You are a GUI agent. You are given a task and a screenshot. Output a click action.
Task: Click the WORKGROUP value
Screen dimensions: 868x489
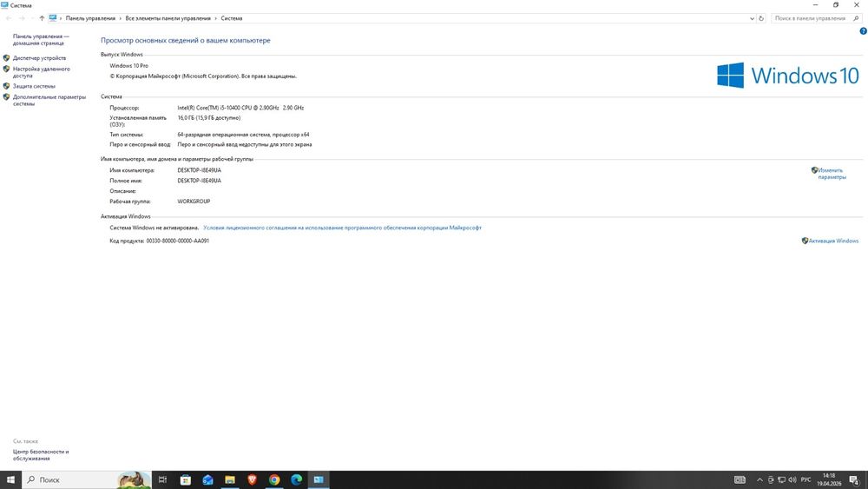194,202
